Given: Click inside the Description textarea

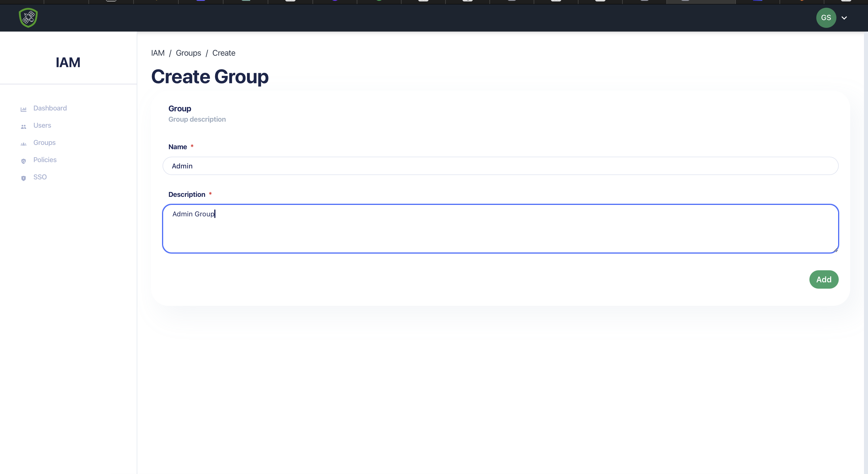Looking at the screenshot, I should [x=500, y=229].
